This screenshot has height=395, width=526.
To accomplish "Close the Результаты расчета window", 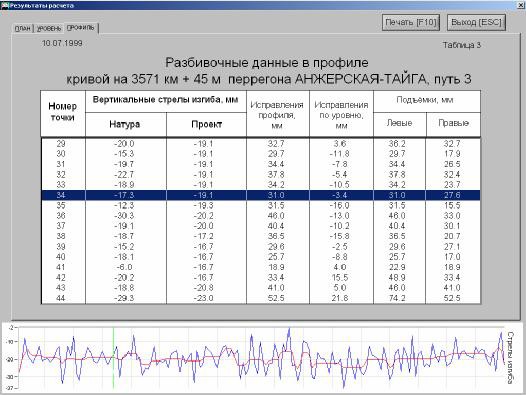I will [521, 5].
